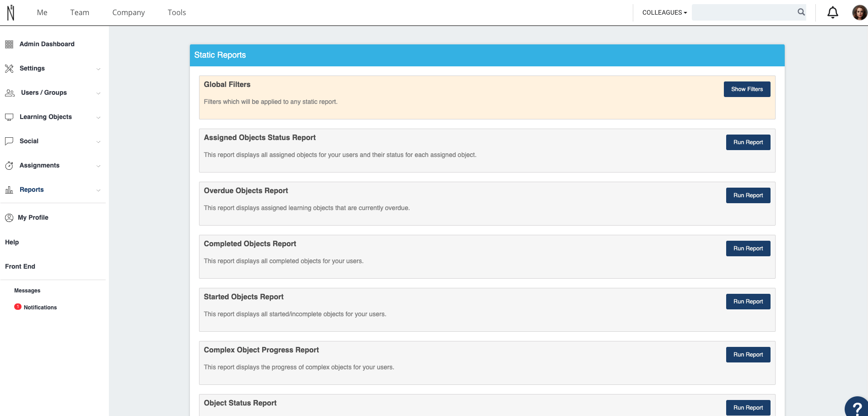Open the Help link
The width and height of the screenshot is (868, 416).
coord(12,242)
